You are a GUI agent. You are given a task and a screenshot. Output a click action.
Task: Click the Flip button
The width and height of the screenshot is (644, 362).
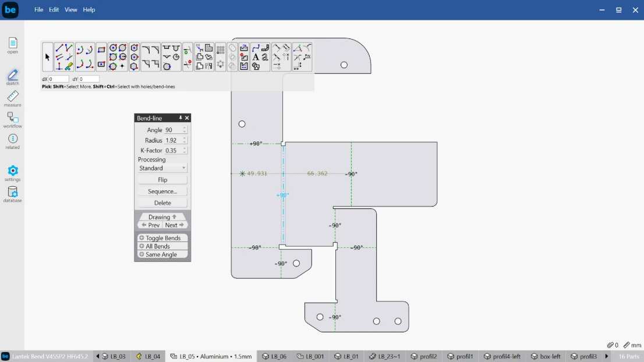coord(162,180)
